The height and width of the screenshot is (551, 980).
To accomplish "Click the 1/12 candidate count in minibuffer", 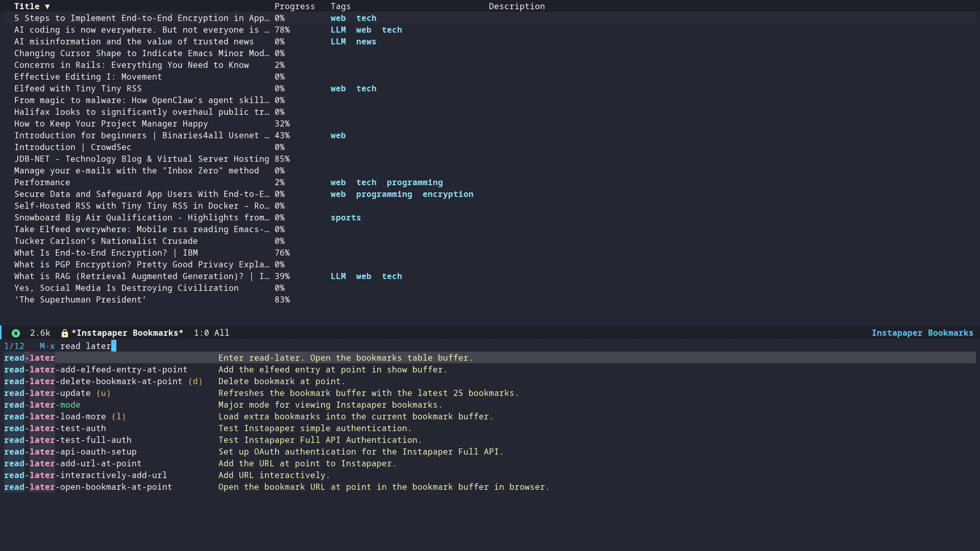I will coord(14,346).
